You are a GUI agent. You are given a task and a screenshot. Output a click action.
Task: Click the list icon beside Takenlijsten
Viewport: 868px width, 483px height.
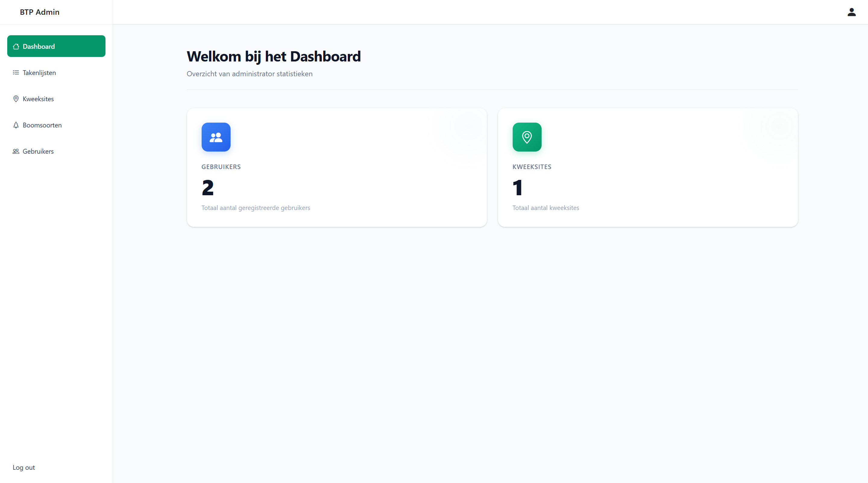coord(16,72)
